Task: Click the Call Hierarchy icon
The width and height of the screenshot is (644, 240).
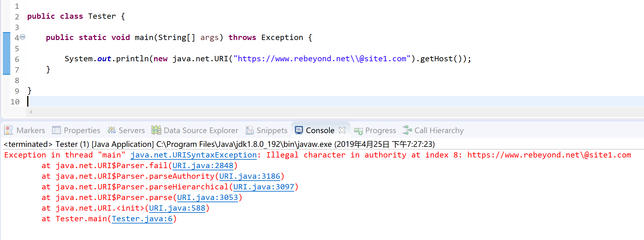Action: point(407,130)
